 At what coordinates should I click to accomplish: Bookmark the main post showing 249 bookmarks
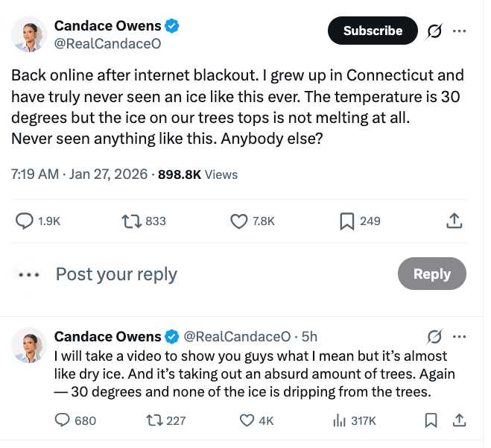point(346,221)
